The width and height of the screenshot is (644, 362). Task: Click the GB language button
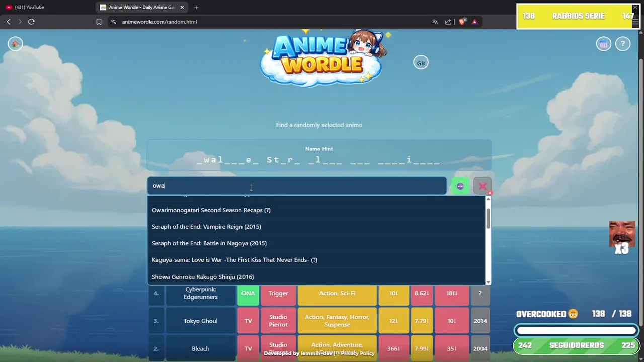click(421, 63)
